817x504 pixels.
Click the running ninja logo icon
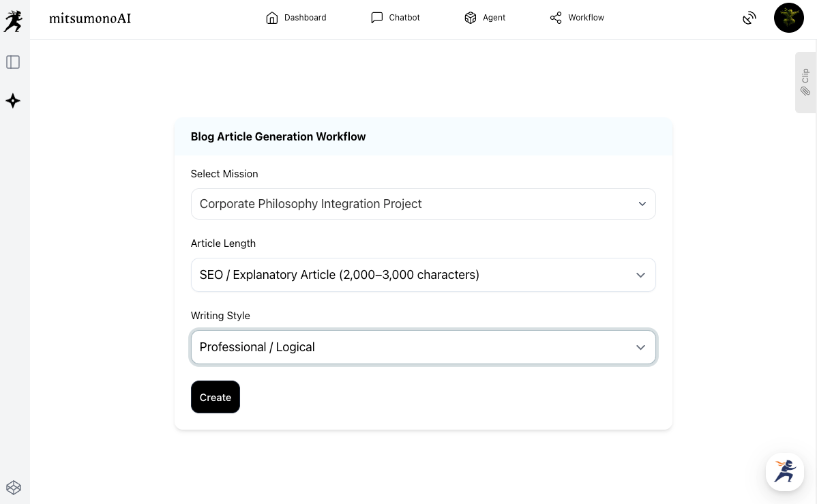pos(13,21)
